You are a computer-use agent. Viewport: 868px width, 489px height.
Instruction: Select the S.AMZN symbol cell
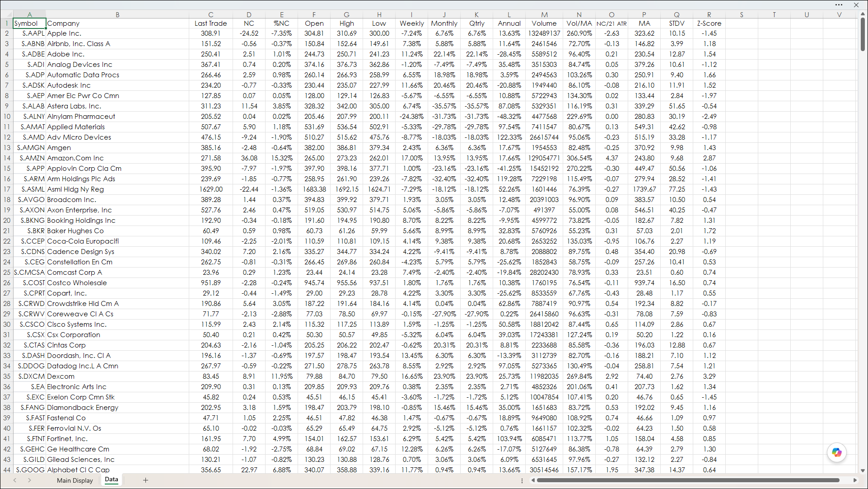29,158
